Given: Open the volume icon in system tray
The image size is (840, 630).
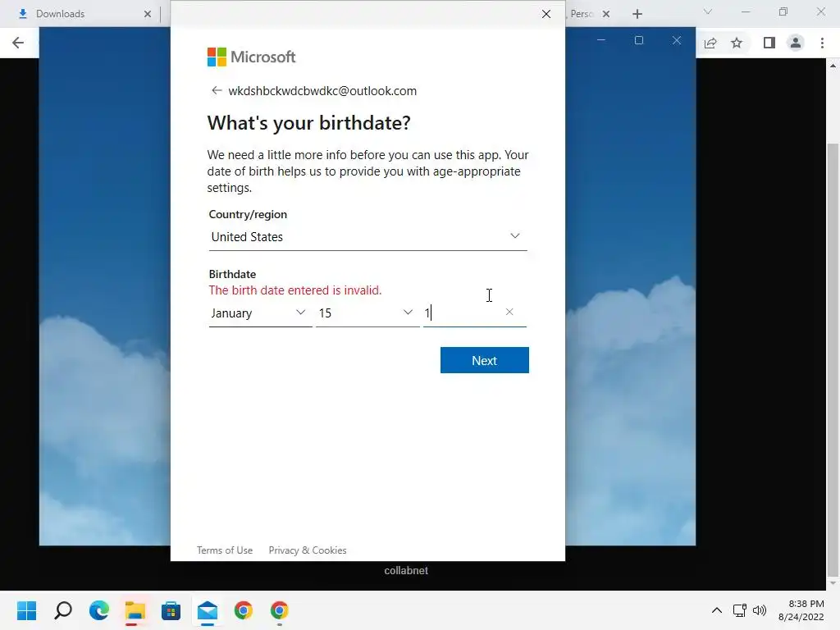Looking at the screenshot, I should pyautogui.click(x=760, y=610).
